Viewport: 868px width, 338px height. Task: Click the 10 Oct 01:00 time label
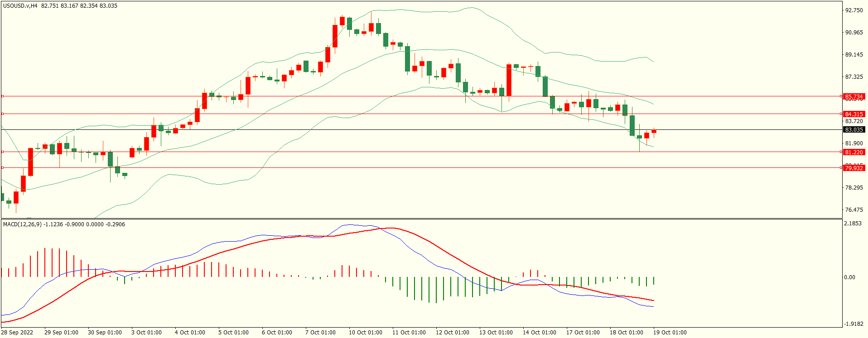(x=365, y=333)
